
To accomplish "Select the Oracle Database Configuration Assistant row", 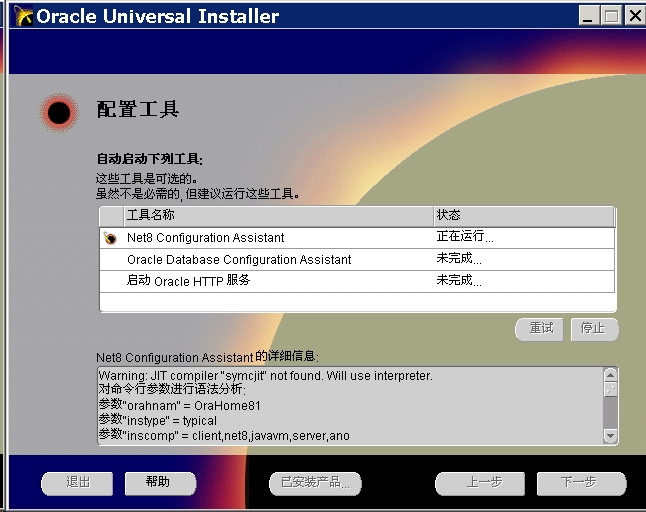I will click(x=357, y=260).
